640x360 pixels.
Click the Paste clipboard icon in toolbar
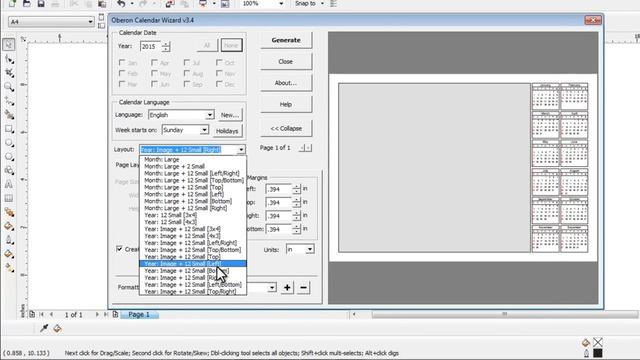[x=102, y=4]
